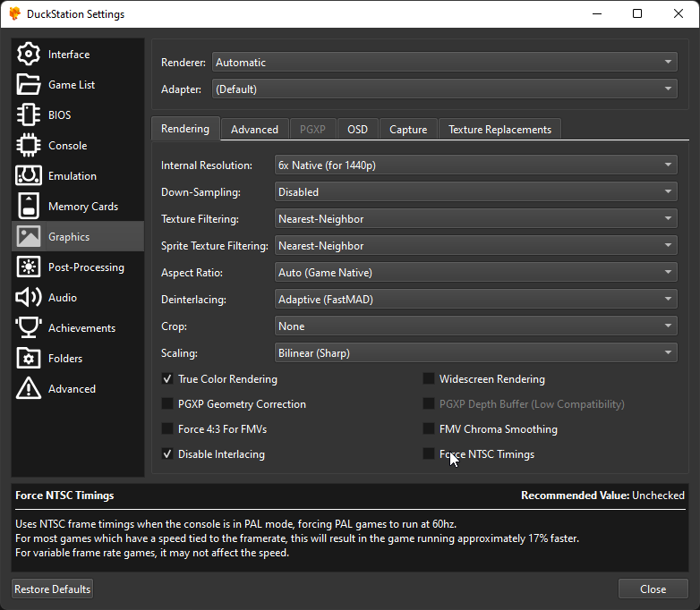Enable Widescreen Rendering checkbox
The width and height of the screenshot is (700, 610).
coord(429,379)
